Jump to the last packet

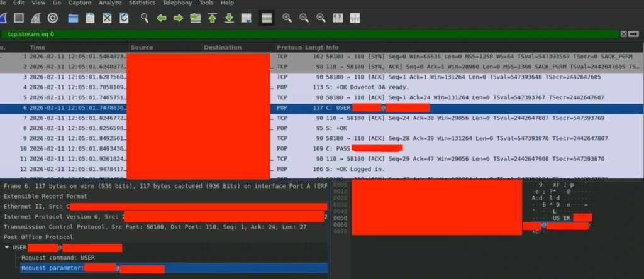click(x=229, y=18)
